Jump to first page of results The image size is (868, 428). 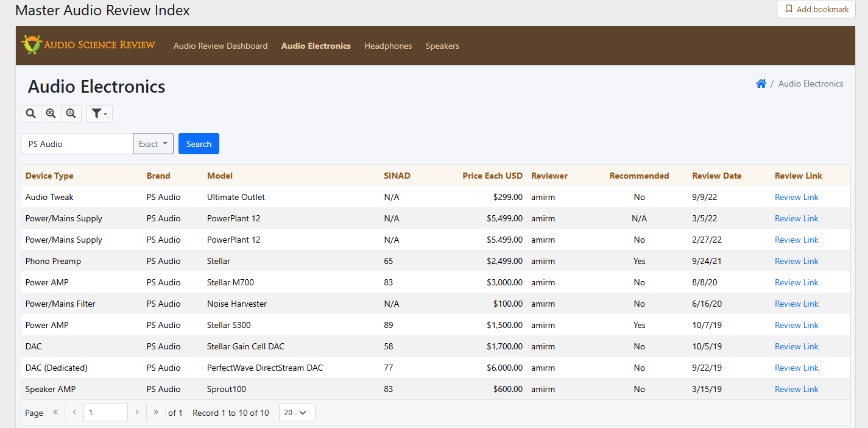pos(55,413)
